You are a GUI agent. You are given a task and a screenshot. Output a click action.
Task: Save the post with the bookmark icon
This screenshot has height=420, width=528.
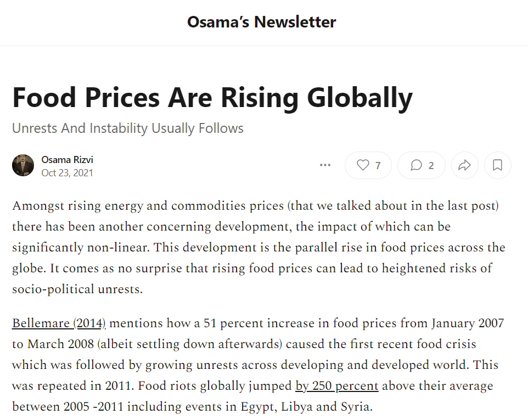pyautogui.click(x=497, y=165)
